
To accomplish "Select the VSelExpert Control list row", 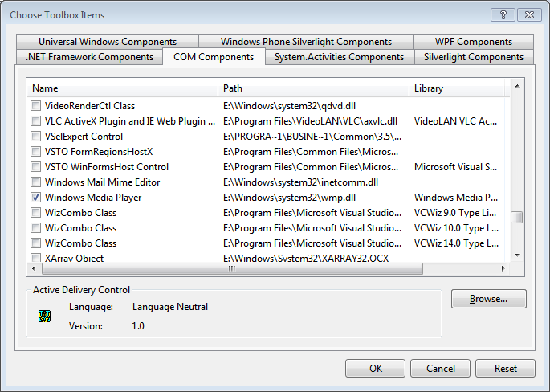I will point(84,137).
